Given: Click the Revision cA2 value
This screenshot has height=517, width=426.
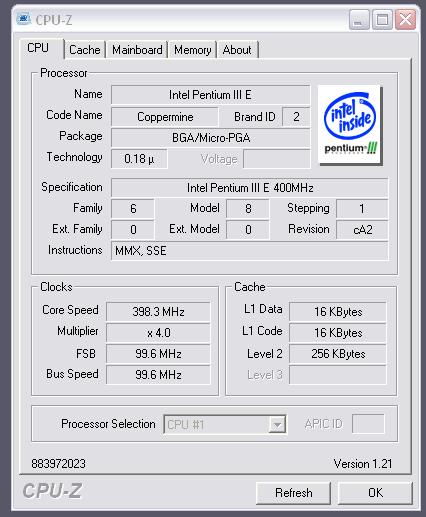Looking at the screenshot, I should [362, 230].
